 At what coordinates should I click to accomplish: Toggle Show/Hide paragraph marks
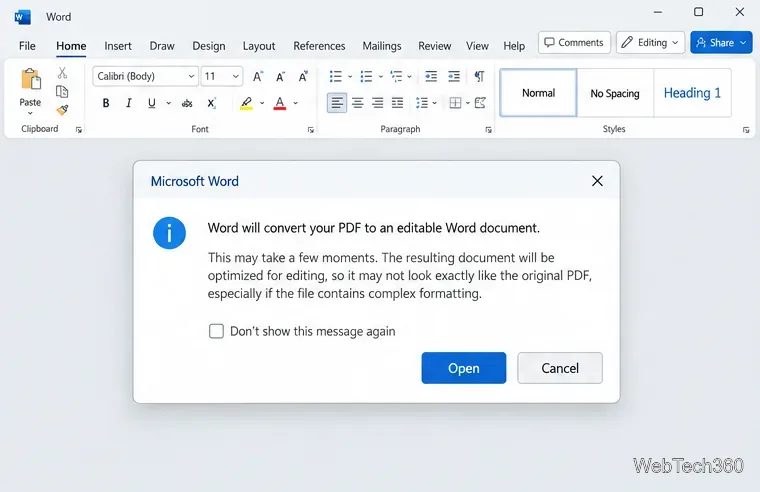(x=479, y=76)
